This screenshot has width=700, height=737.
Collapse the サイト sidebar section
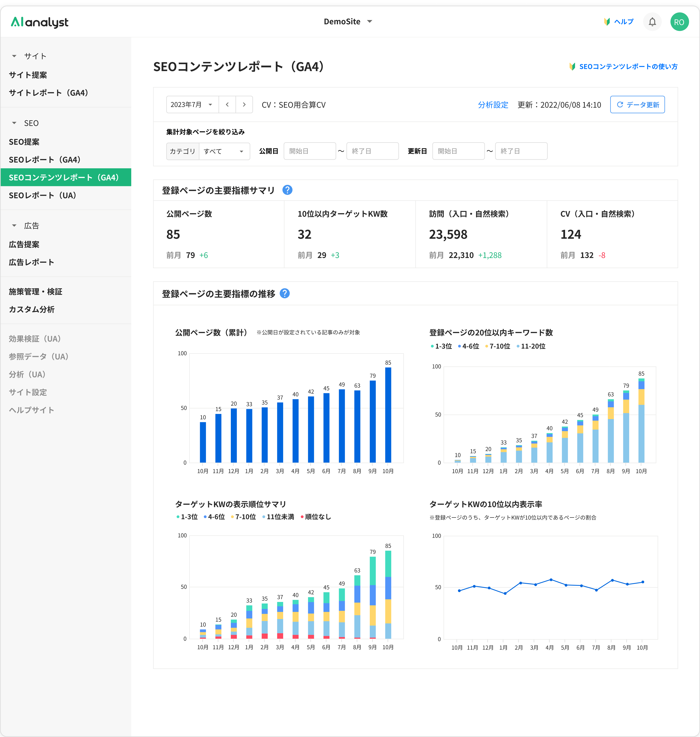pos(15,56)
